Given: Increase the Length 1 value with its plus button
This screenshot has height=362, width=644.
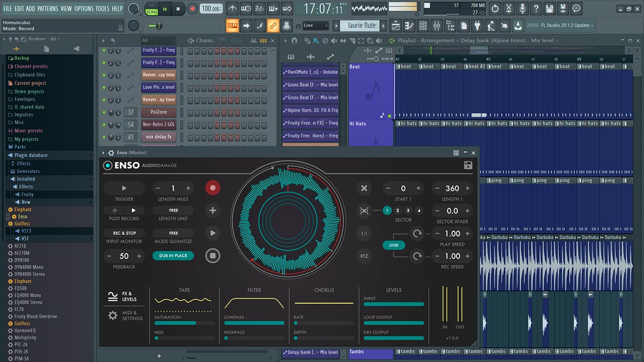Looking at the screenshot, I should coord(467,188).
